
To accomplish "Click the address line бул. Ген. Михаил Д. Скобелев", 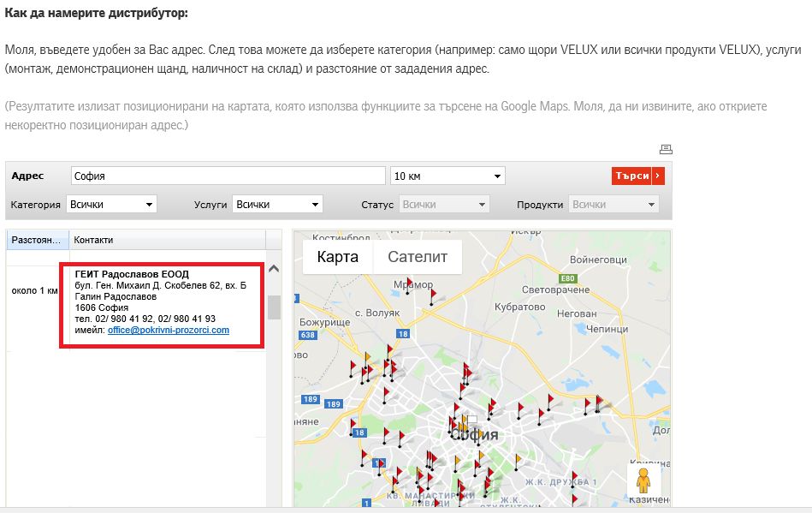I will pos(161,285).
